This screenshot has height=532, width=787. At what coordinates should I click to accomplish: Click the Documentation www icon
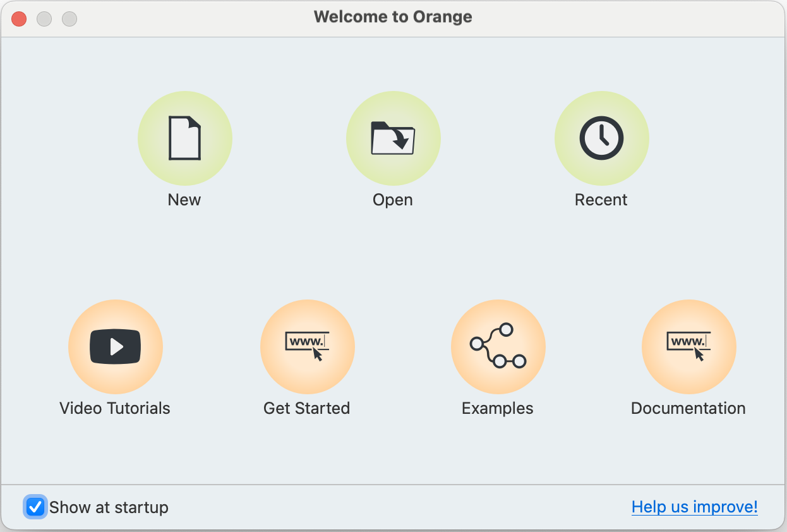(688, 347)
